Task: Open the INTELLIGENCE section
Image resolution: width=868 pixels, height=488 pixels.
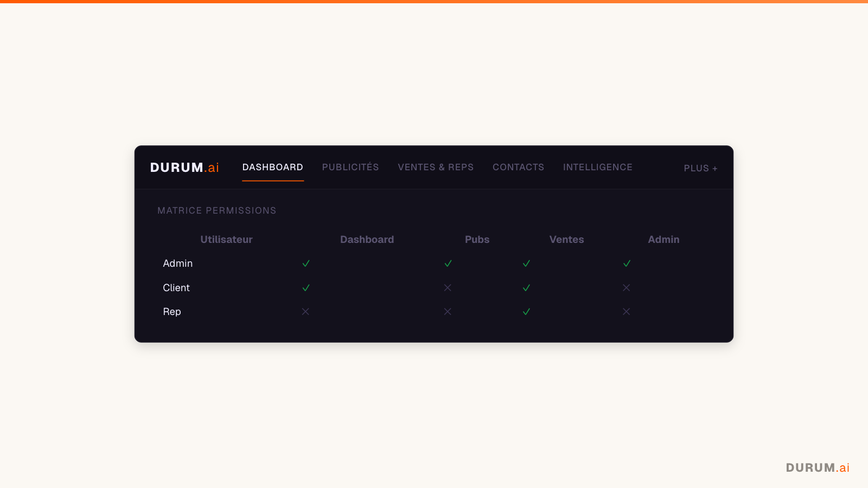Action: coord(597,167)
